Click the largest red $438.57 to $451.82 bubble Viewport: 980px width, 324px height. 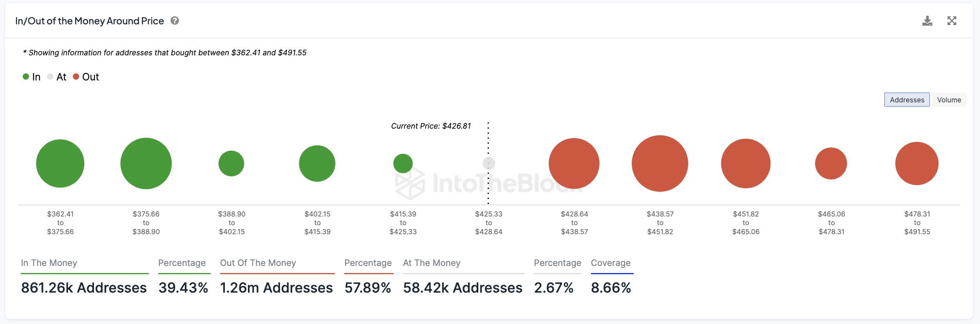pos(660,164)
